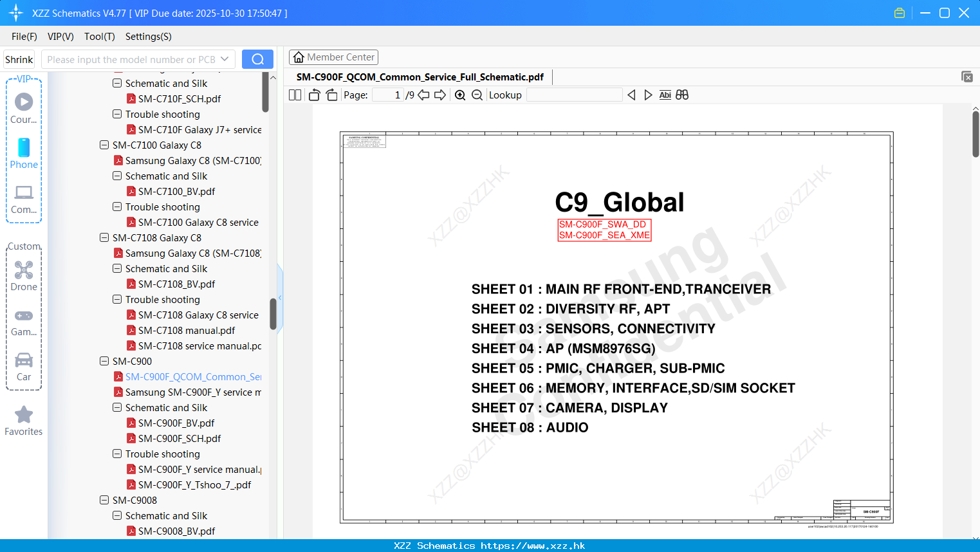Open the File(F) menu
Screen dimensions: 980x552
coord(24,37)
